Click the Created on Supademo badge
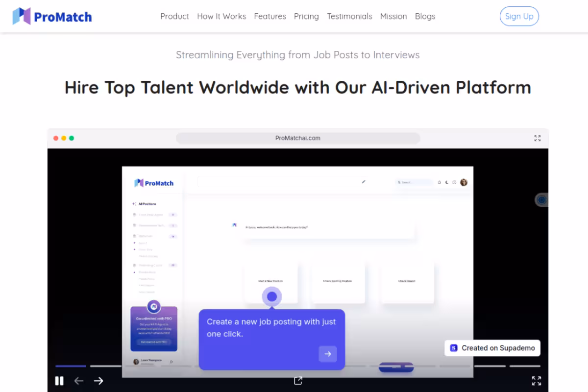Screen dimensions: 588x392 [x=492, y=348]
